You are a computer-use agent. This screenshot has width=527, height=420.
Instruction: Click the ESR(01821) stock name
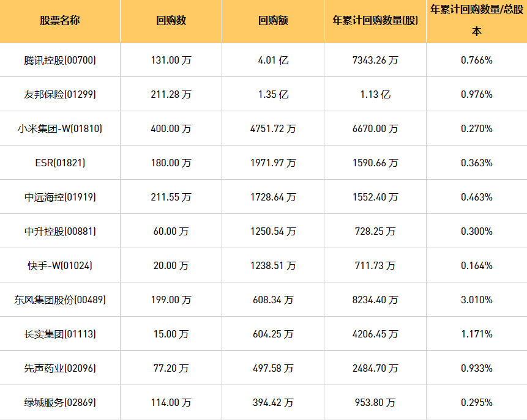(60, 163)
